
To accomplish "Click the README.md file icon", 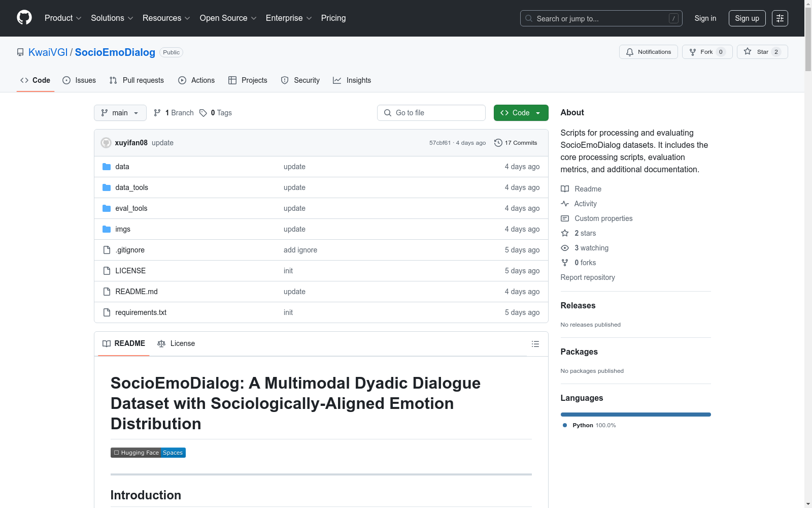I will pos(107,292).
